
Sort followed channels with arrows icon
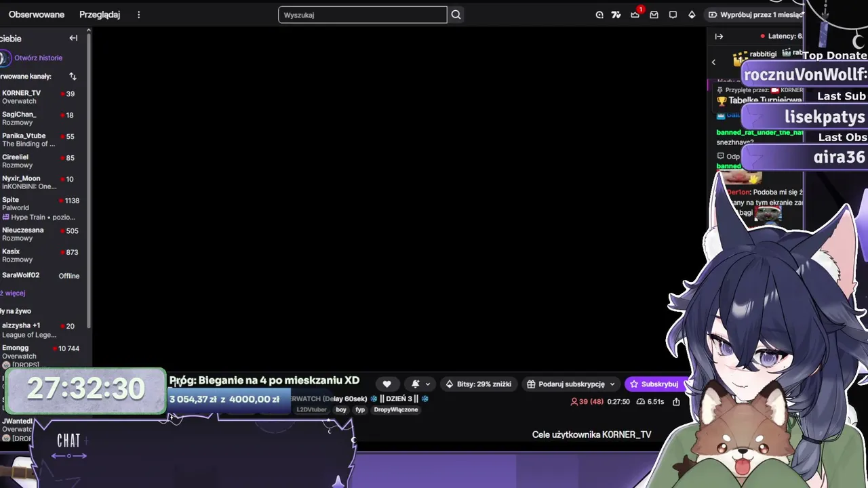[x=73, y=77]
